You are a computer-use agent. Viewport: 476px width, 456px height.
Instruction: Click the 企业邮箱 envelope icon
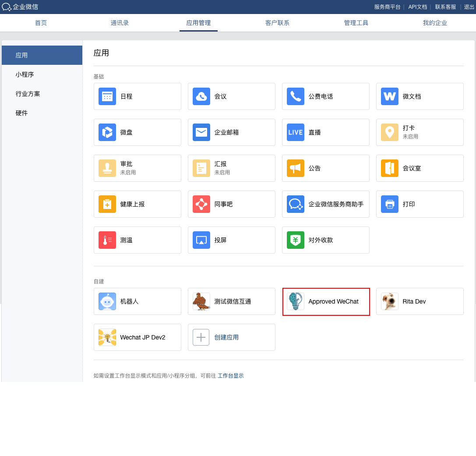click(201, 132)
